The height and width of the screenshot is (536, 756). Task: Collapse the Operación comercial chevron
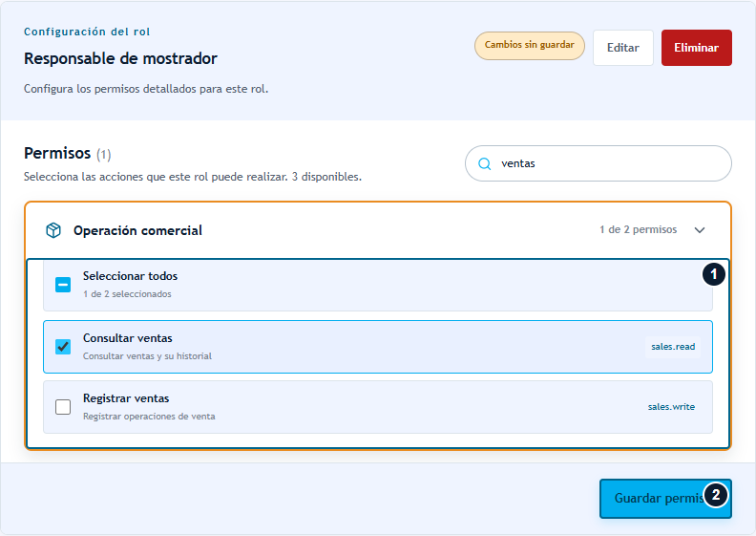click(700, 230)
